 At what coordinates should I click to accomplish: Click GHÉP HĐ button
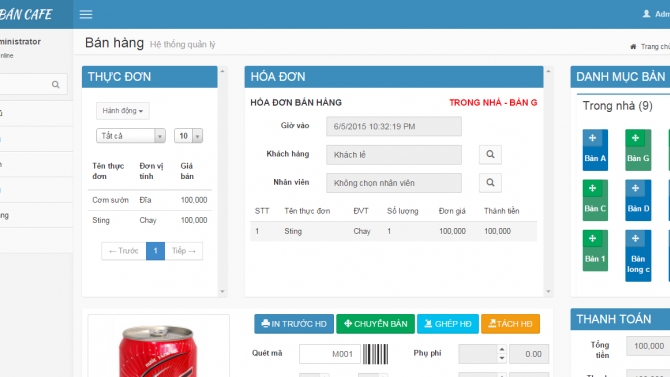(x=447, y=324)
